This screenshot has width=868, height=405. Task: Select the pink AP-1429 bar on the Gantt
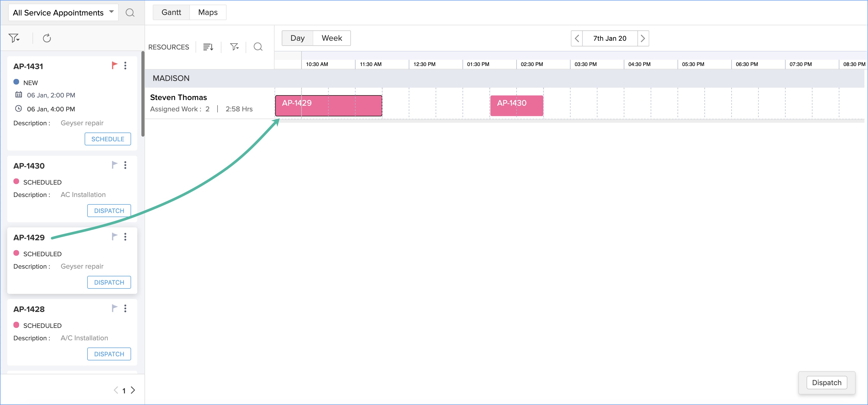328,105
